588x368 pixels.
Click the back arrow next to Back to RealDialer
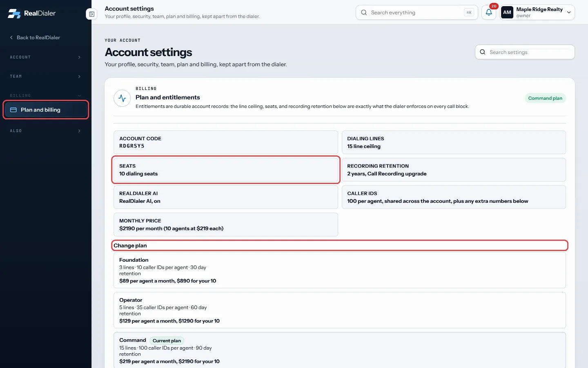click(x=11, y=38)
